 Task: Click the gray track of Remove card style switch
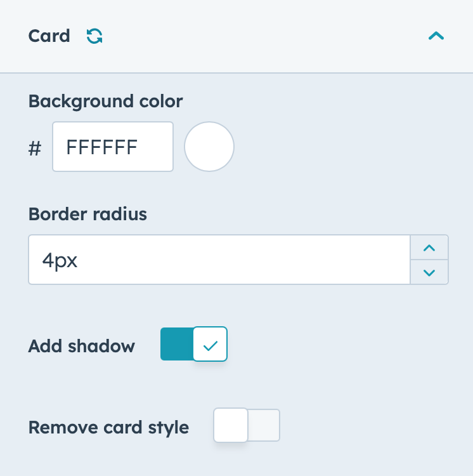tap(264, 425)
